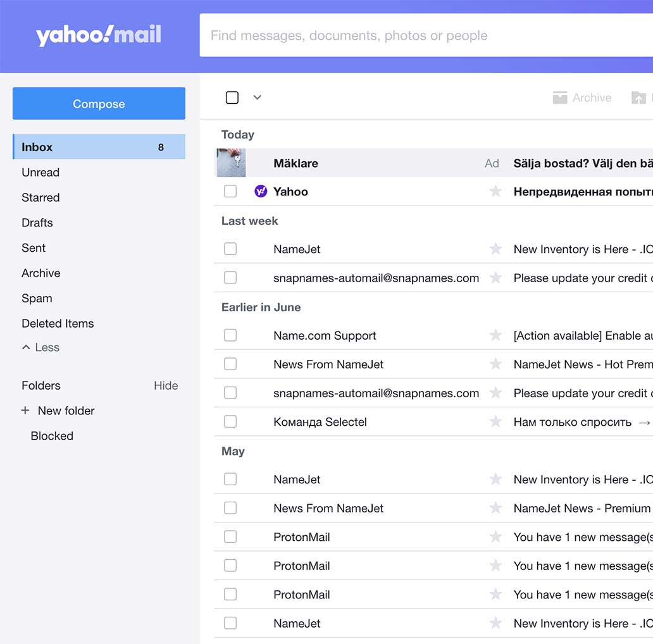653x644 pixels.
Task: Open the Mäklare ad thumbnail image
Action: pyautogui.click(x=231, y=163)
